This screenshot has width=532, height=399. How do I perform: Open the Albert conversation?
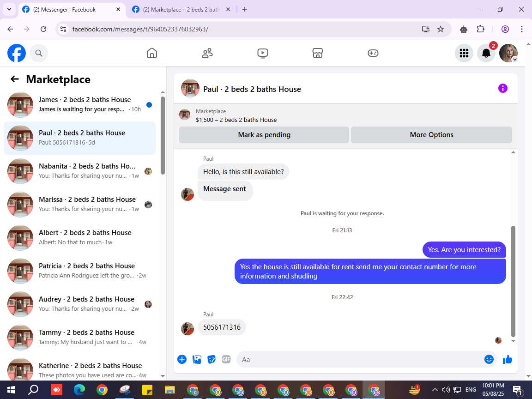(x=79, y=237)
